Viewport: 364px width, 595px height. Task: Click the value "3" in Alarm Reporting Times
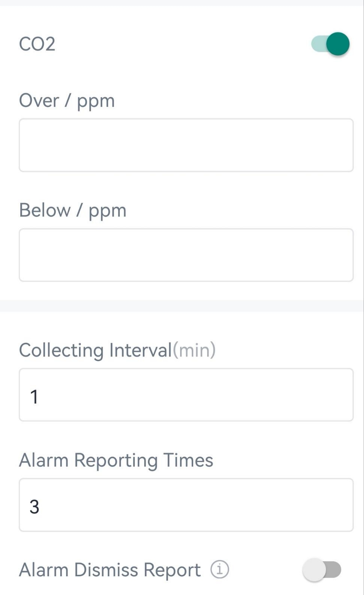pos(34,507)
